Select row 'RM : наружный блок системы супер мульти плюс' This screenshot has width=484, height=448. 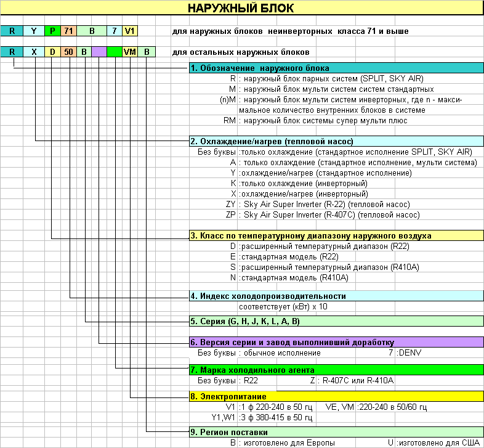pyautogui.click(x=315, y=121)
